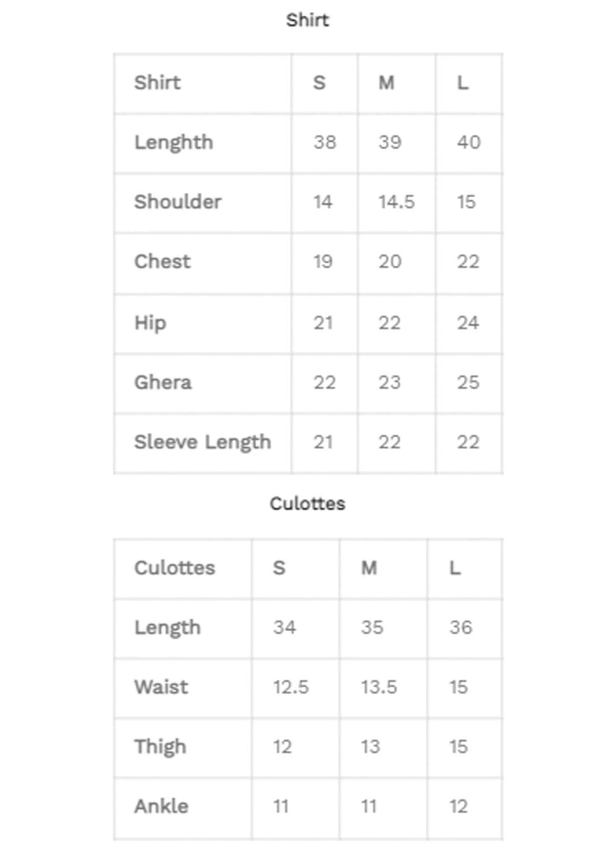The height and width of the screenshot is (857, 616).
Task: Click the Shirt title above the table
Action: 307,20
